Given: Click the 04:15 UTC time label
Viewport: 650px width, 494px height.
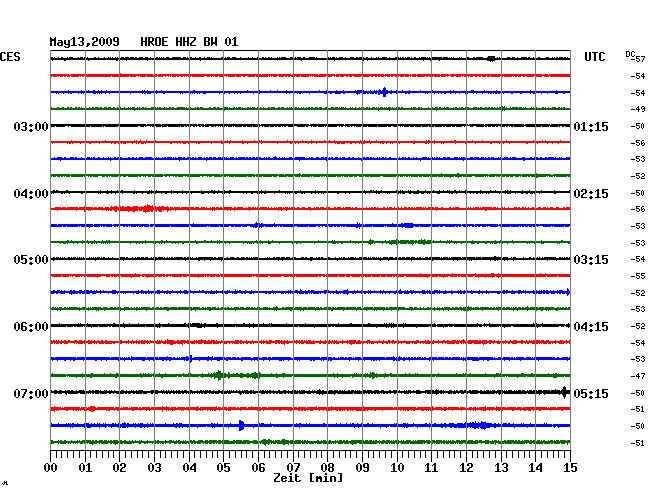Looking at the screenshot, I should click(591, 327).
